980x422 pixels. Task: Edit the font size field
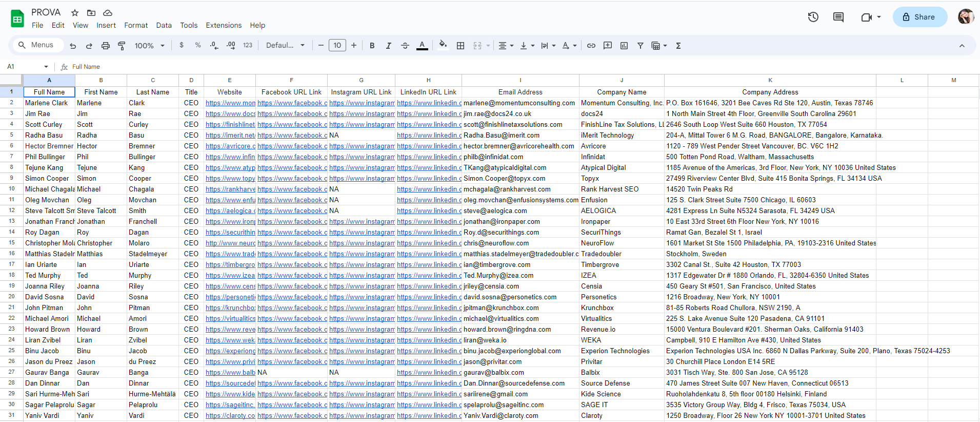tap(337, 45)
